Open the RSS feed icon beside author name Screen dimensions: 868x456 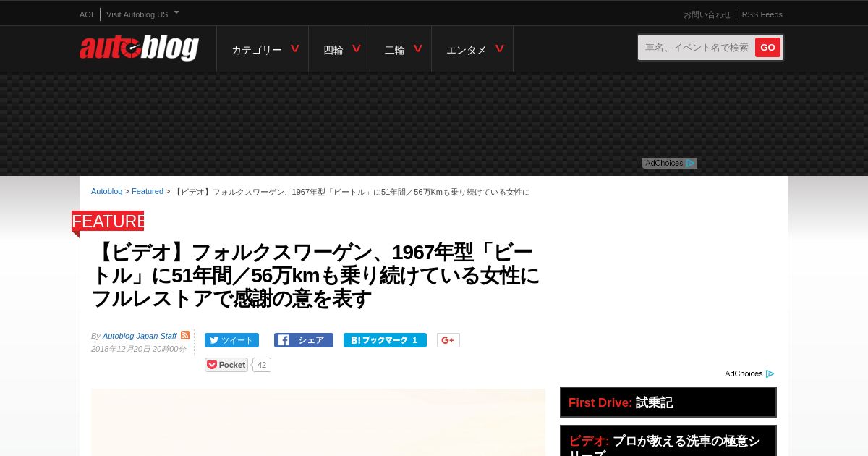185,335
